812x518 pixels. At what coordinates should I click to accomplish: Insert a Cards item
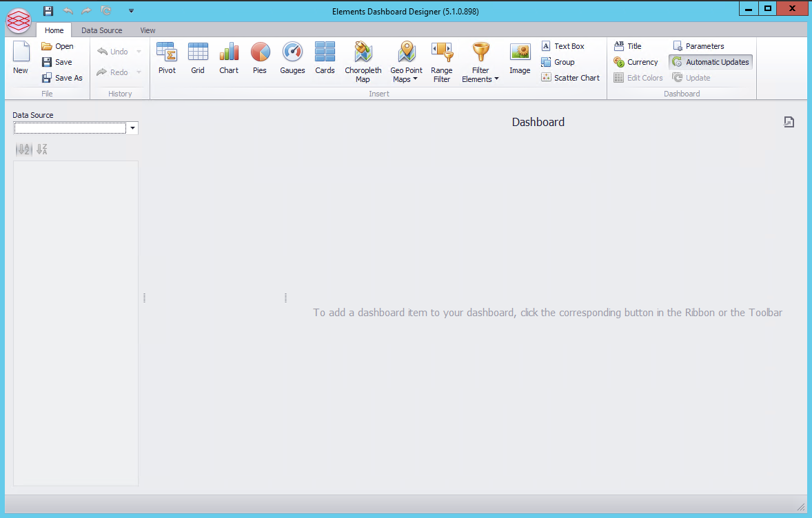point(325,57)
